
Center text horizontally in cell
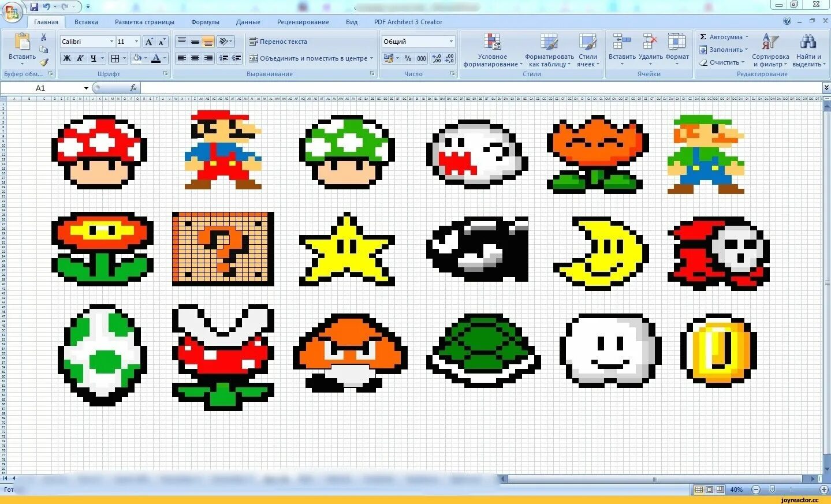[195, 58]
